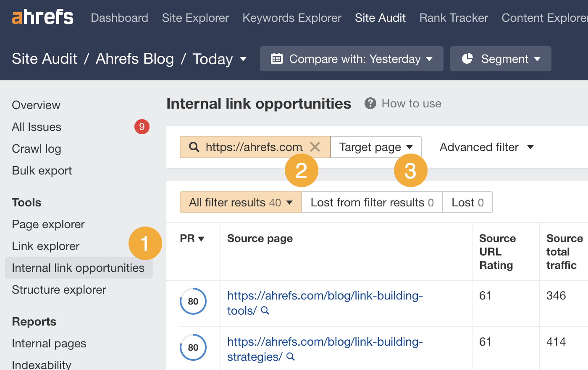Click the How to use help icon
This screenshot has height=370, width=588.
(370, 103)
